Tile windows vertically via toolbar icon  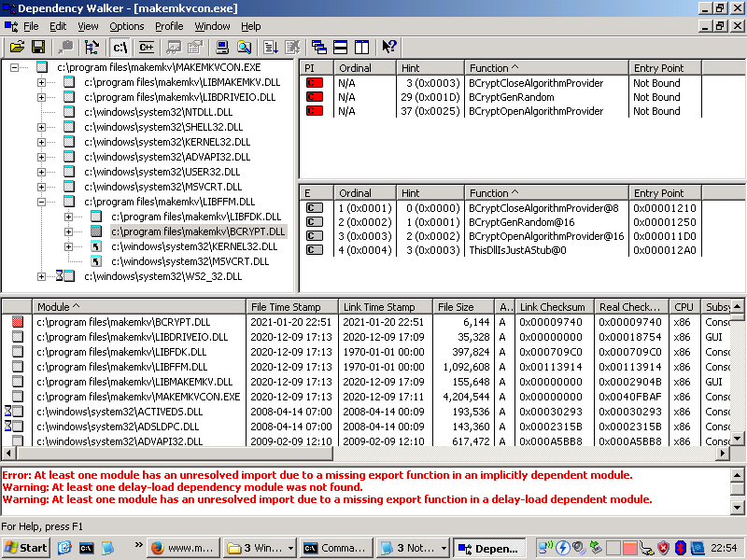(x=361, y=47)
